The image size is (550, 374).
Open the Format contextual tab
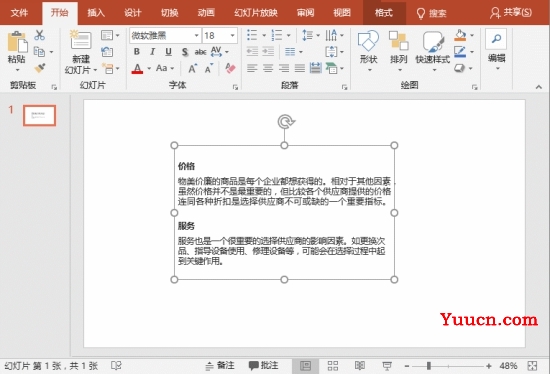[x=384, y=13]
